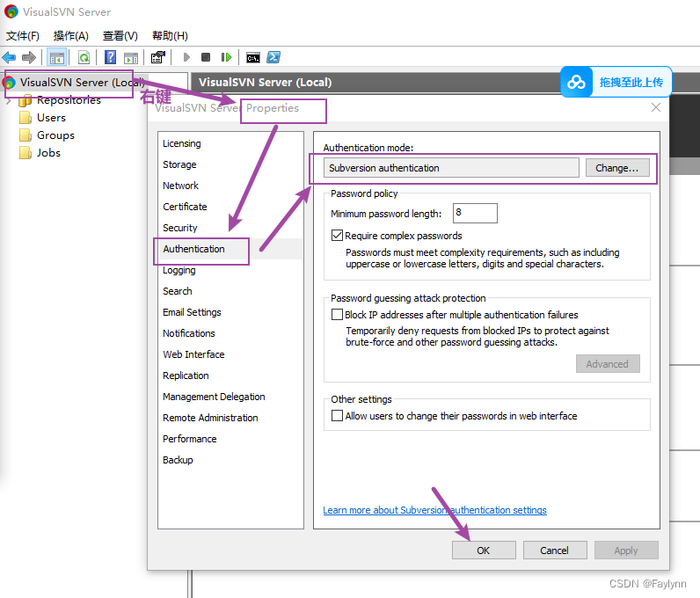Select the Logging settings page

[179, 270]
